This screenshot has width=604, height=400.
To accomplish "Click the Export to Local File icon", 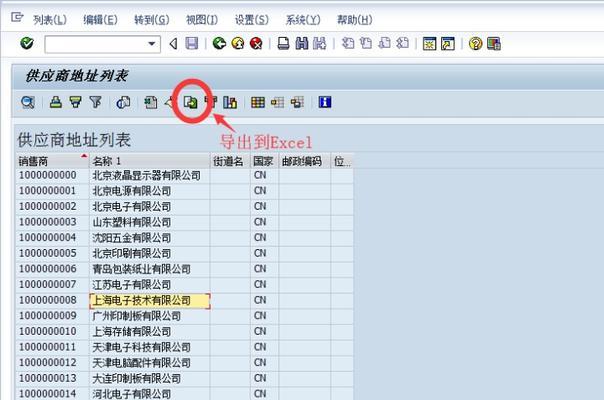I will (190, 103).
